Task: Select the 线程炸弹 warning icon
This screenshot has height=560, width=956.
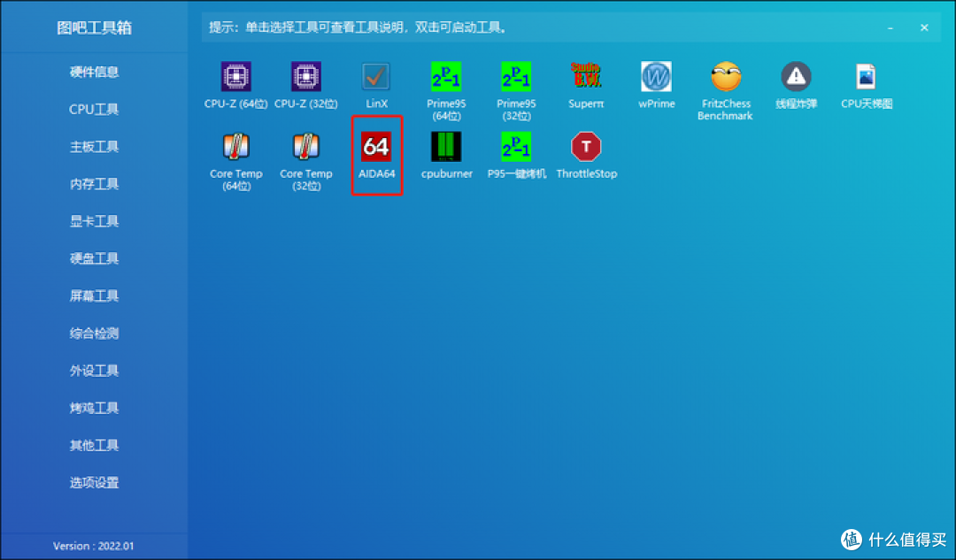Action: pyautogui.click(x=797, y=77)
